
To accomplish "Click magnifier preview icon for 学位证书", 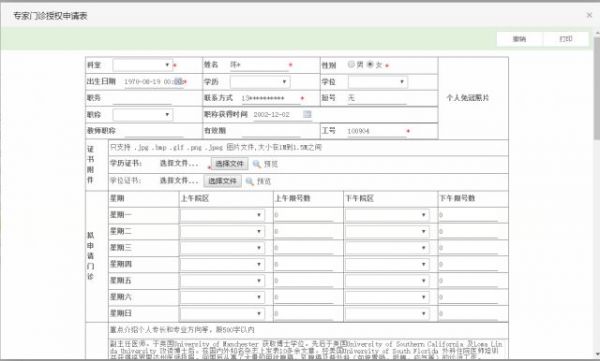I will pos(249,181).
